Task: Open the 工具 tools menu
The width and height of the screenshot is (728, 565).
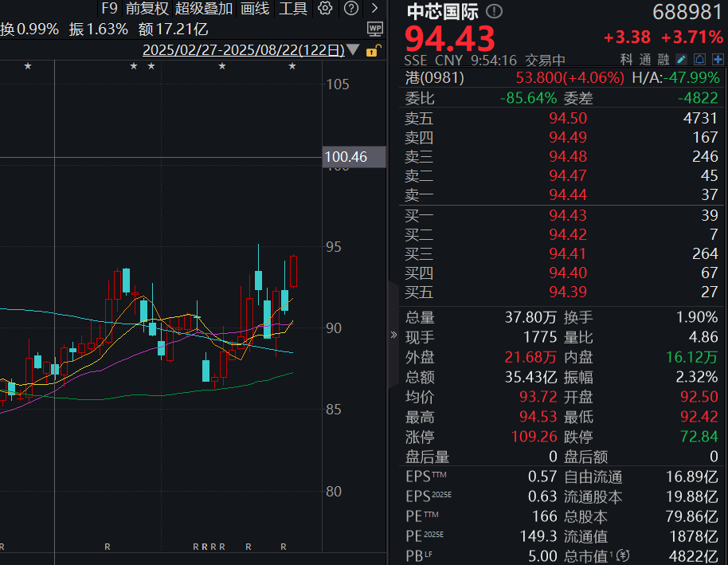Action: pos(293,8)
